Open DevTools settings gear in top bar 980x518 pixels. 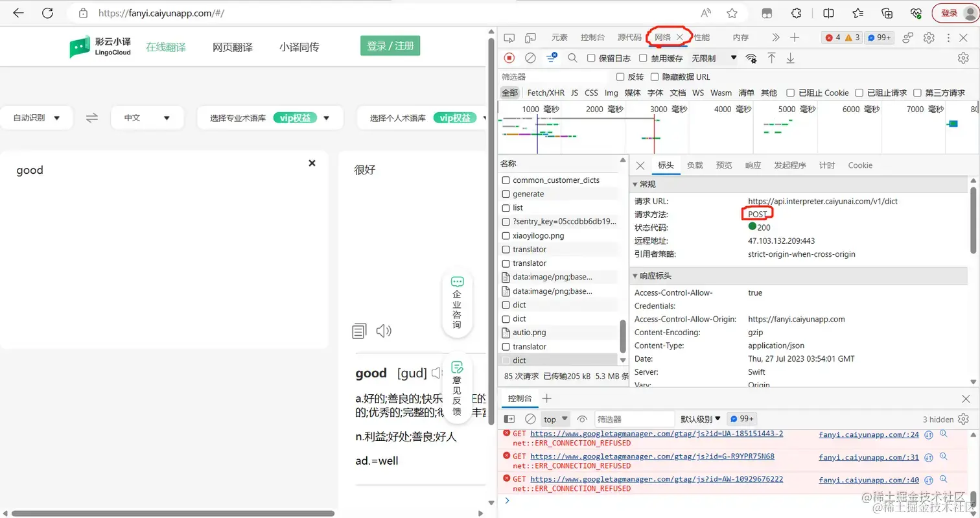929,38
